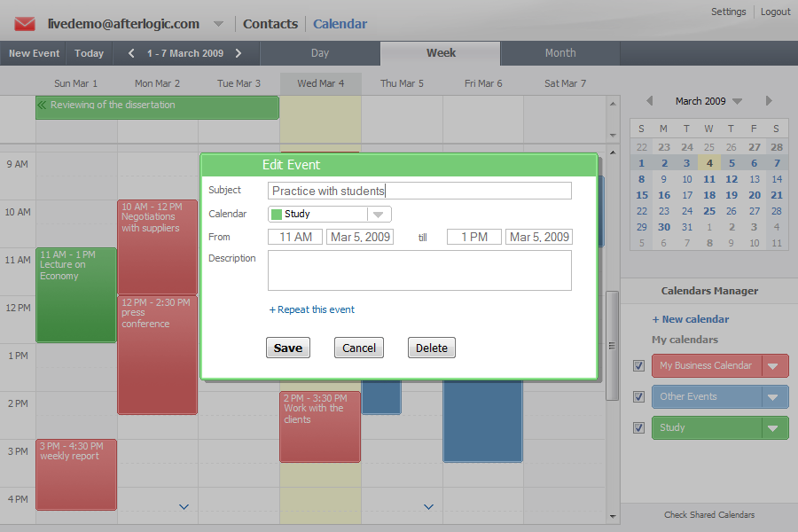This screenshot has height=532, width=798.
Task: Click the Repeat this event link
Action: coord(312,309)
